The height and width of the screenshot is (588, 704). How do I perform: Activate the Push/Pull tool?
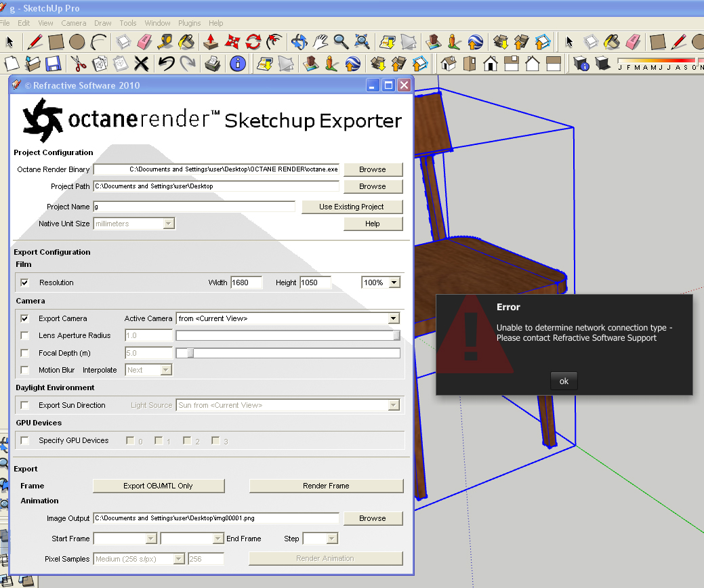point(210,42)
